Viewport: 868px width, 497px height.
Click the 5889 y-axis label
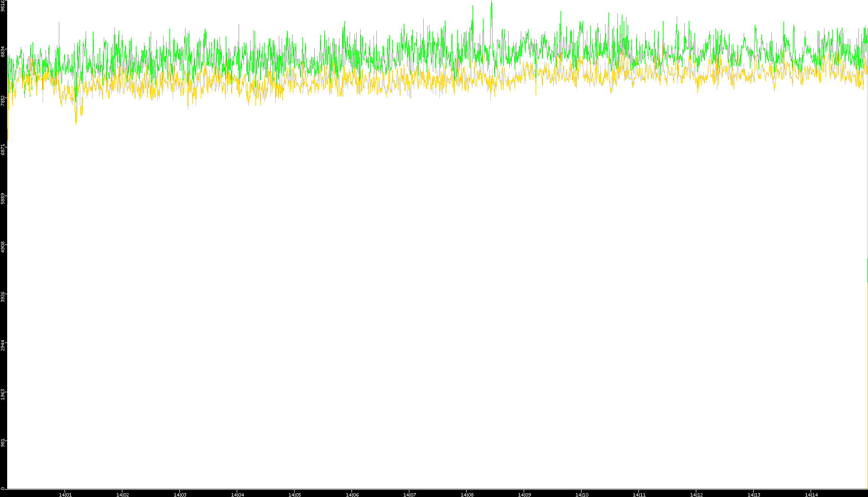3,199
